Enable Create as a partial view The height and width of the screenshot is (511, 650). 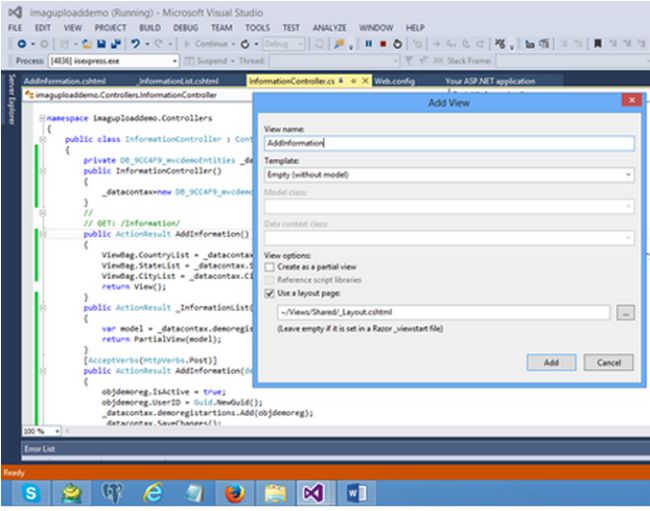[270, 267]
